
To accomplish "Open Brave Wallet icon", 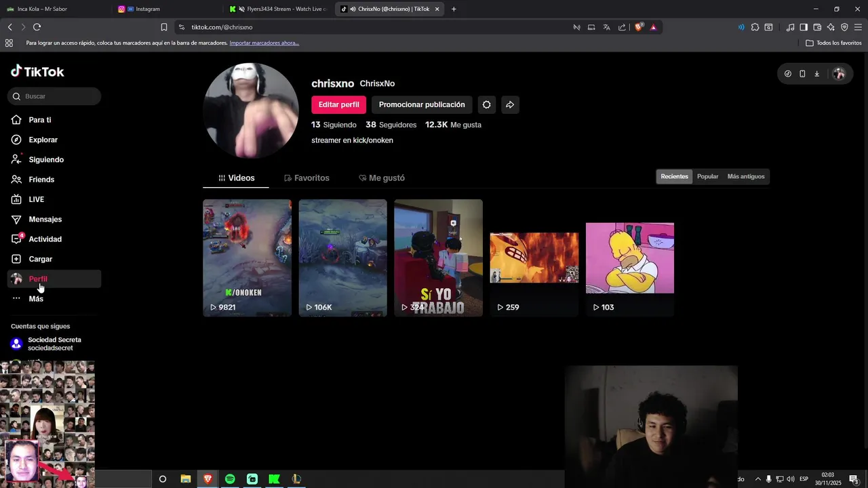I will click(x=817, y=27).
